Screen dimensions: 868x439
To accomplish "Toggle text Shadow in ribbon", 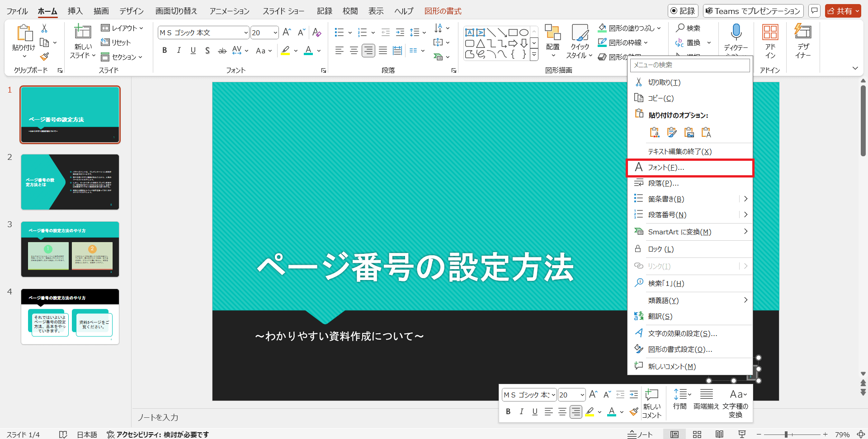I will [208, 51].
